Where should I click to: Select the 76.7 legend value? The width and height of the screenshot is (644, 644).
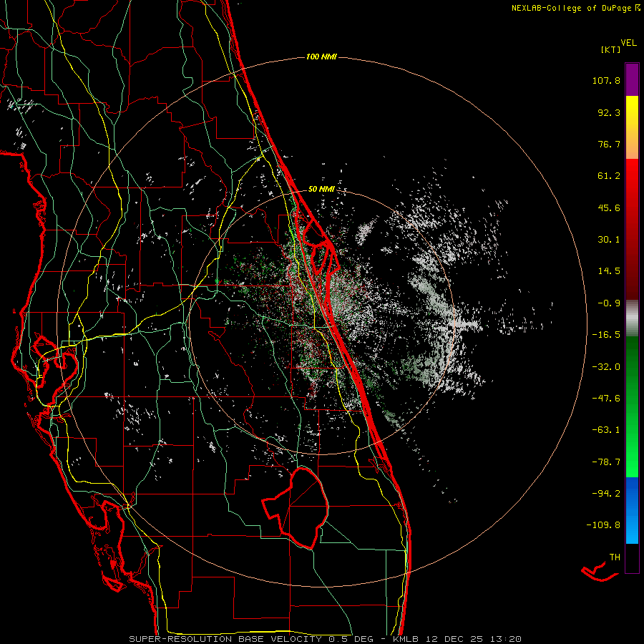(609, 144)
